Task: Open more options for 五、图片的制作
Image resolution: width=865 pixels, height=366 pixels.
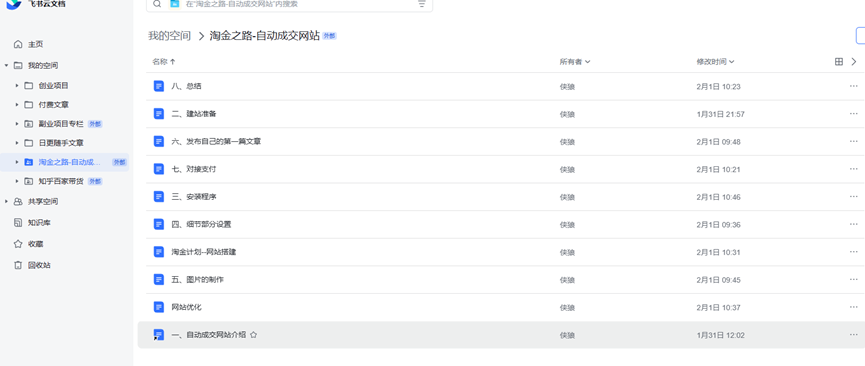Action: click(853, 280)
